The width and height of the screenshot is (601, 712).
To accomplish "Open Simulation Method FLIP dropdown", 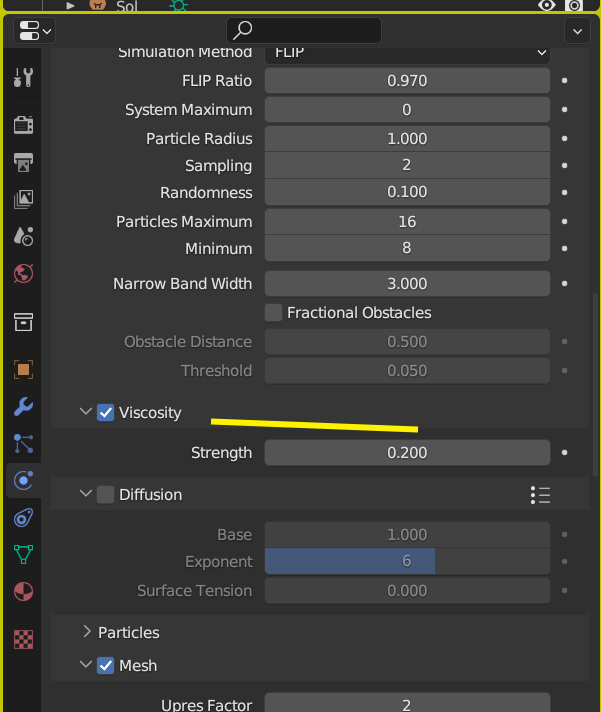I will click(x=407, y=52).
